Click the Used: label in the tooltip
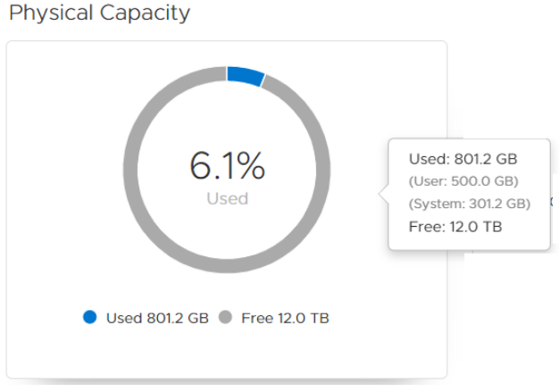The height and width of the screenshot is (392, 559). tap(428, 159)
